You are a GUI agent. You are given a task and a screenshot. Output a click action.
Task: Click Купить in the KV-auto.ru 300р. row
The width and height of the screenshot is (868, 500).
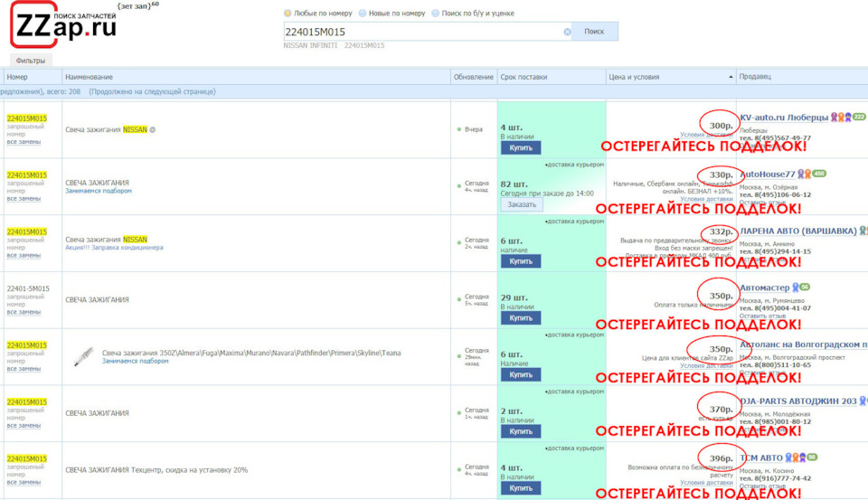click(521, 148)
